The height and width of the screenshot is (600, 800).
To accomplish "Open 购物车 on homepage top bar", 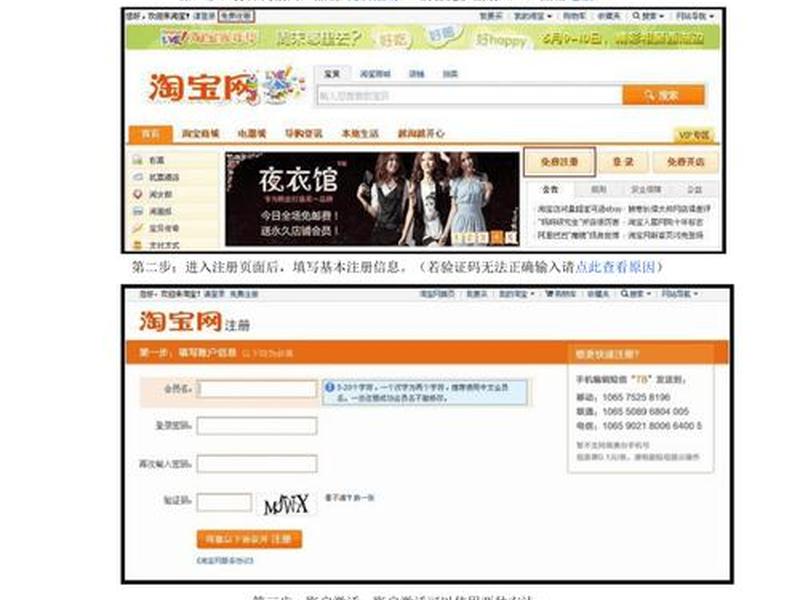I will [574, 16].
